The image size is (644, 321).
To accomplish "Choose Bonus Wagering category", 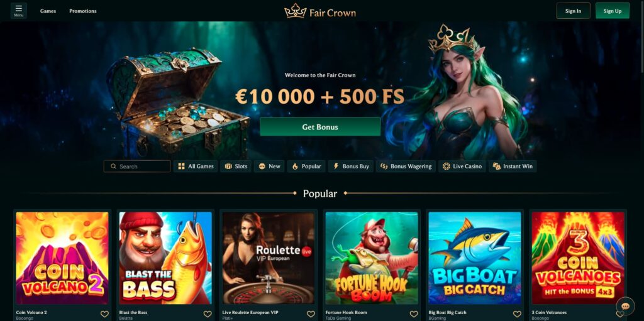I will coord(406,166).
